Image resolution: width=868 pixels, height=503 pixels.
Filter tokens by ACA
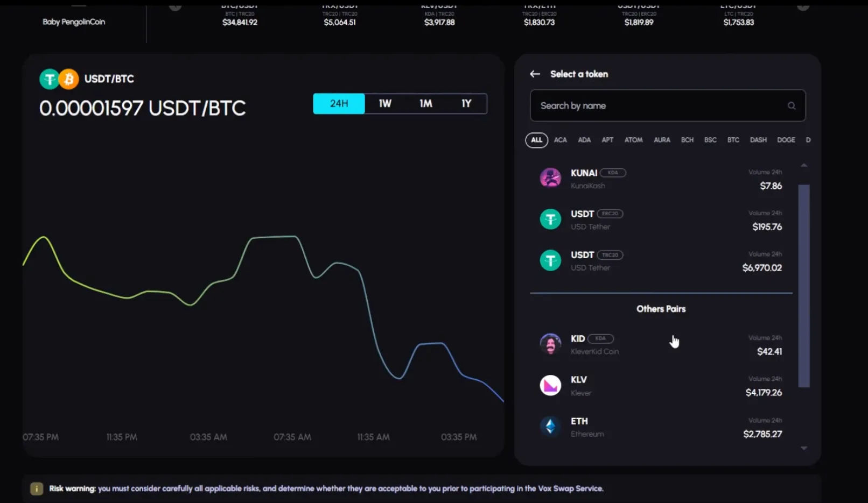pos(561,140)
